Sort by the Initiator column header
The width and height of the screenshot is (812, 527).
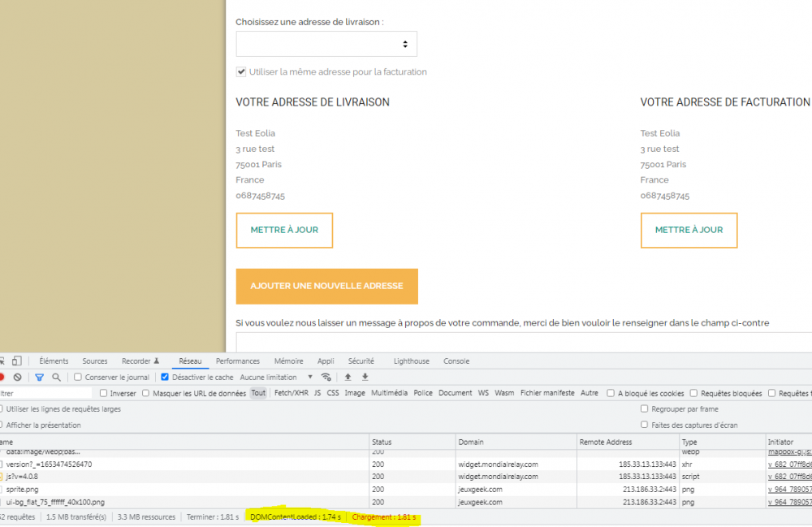[788, 442]
